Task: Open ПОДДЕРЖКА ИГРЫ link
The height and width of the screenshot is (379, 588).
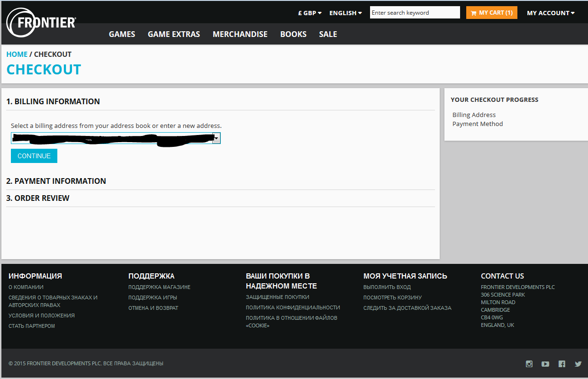Action: [153, 298]
